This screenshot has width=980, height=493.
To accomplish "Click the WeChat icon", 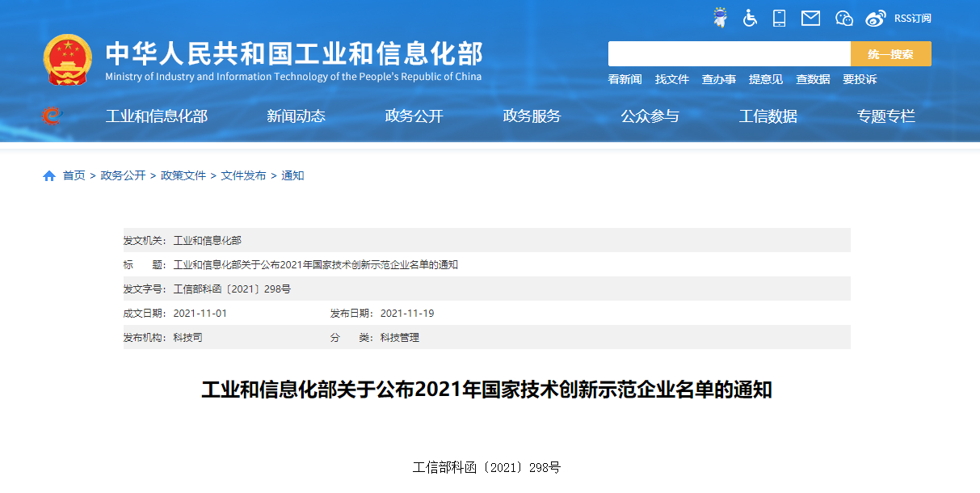I will (843, 18).
